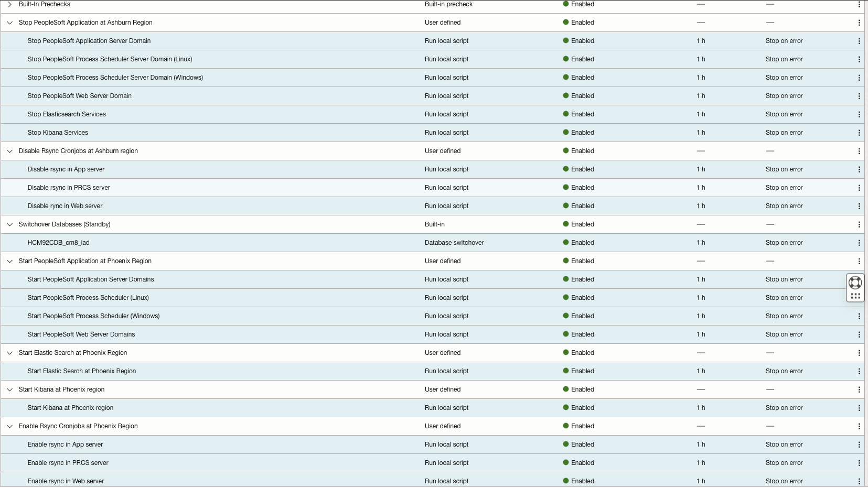Screen dimensions: 868x488
Task: Click the 'Start PeopleSoft Application Server Domains' step name
Action: coord(91,279)
